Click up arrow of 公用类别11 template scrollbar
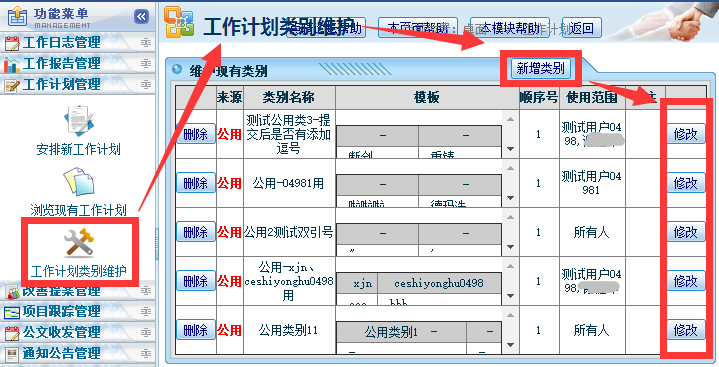This screenshot has width=719, height=367. pos(510,315)
